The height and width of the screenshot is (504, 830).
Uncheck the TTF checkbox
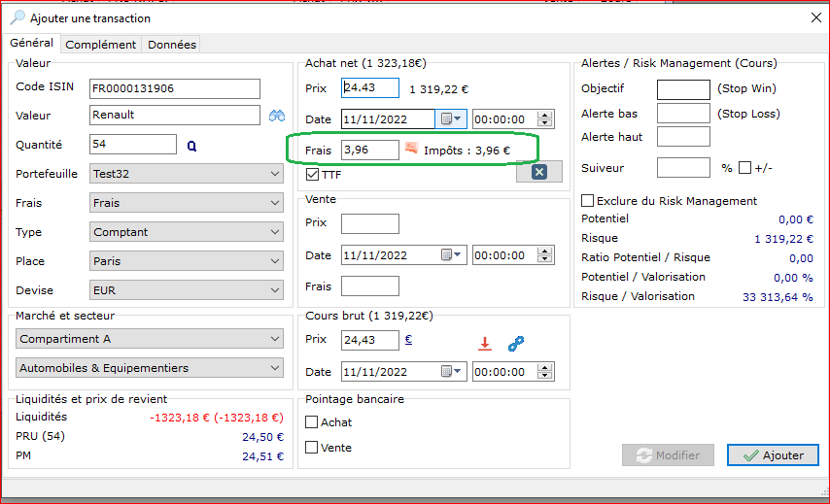[312, 175]
